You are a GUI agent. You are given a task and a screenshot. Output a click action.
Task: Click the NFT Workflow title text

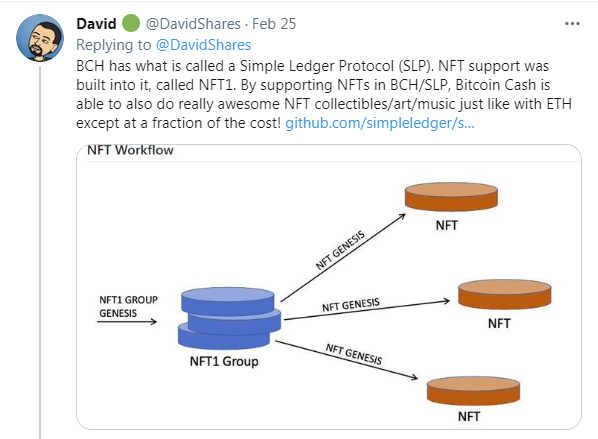130,150
